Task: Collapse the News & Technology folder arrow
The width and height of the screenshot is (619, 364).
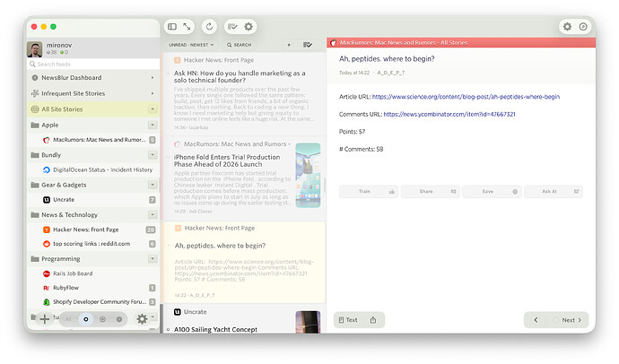Action: point(153,214)
